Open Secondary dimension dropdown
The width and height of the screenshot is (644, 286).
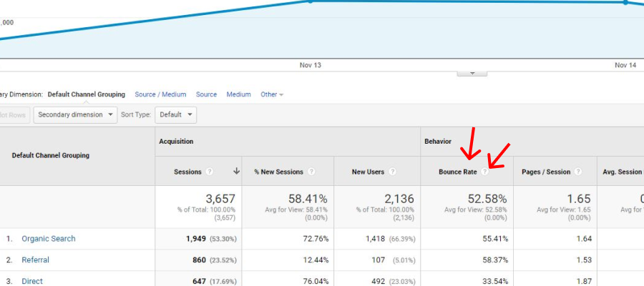coord(76,115)
